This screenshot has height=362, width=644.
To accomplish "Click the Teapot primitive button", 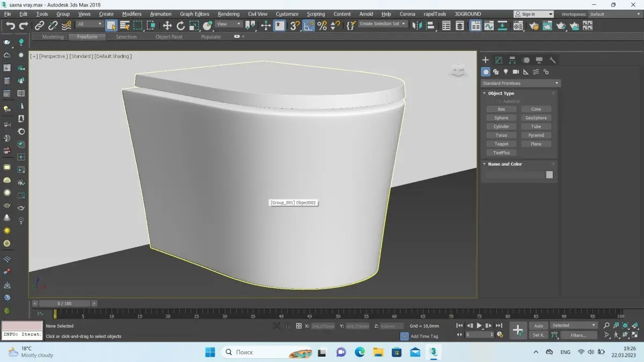I will pyautogui.click(x=501, y=144).
